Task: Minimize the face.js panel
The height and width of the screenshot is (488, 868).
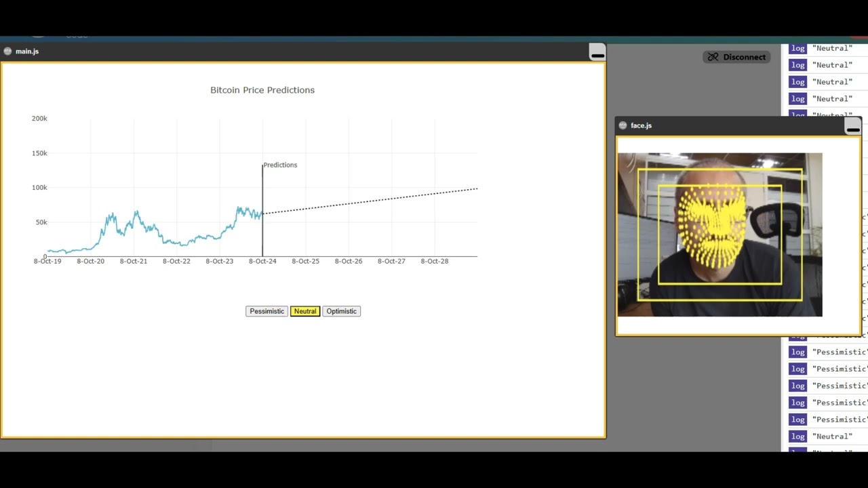Action: coord(853,127)
